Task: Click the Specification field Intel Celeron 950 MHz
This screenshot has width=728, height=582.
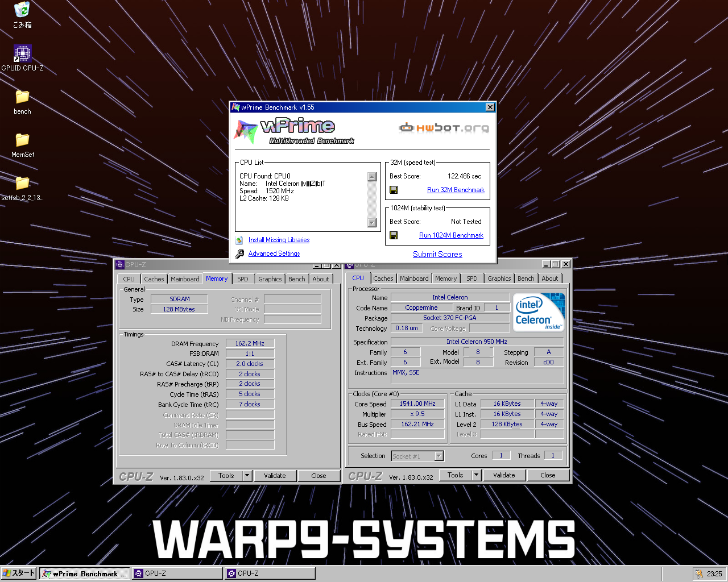Action: (x=477, y=342)
